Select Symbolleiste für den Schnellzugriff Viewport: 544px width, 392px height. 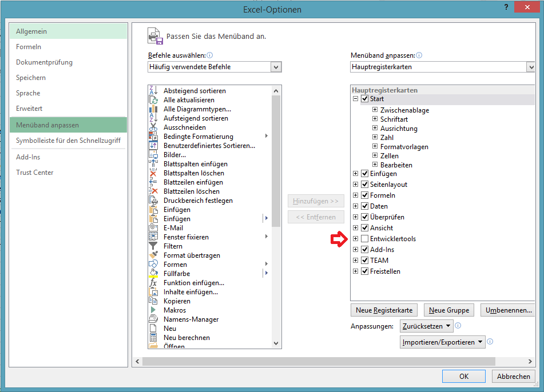[68, 141]
